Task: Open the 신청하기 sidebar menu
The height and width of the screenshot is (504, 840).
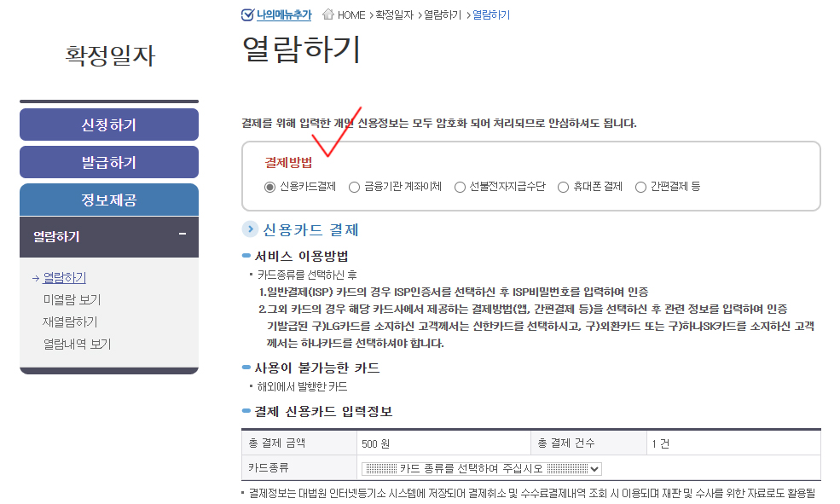Action: [109, 125]
